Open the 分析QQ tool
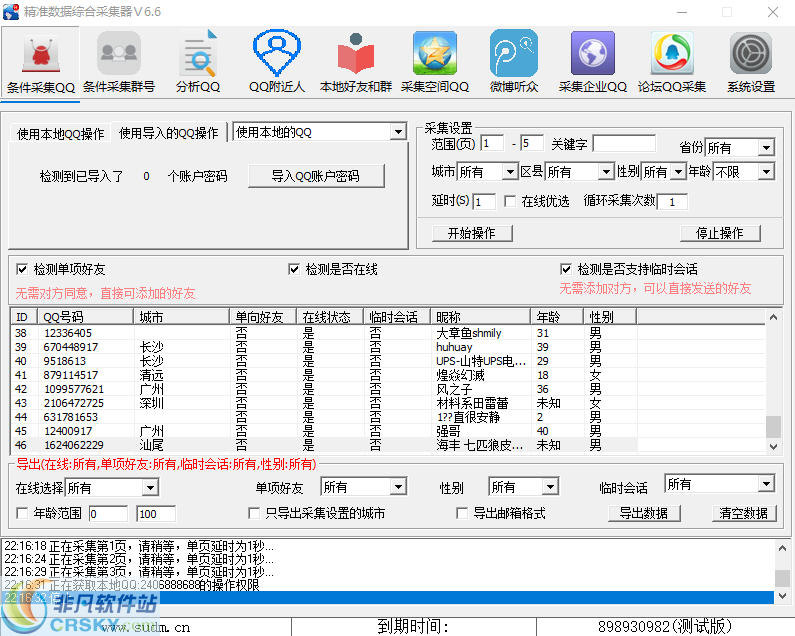The width and height of the screenshot is (795, 636). coord(198,62)
